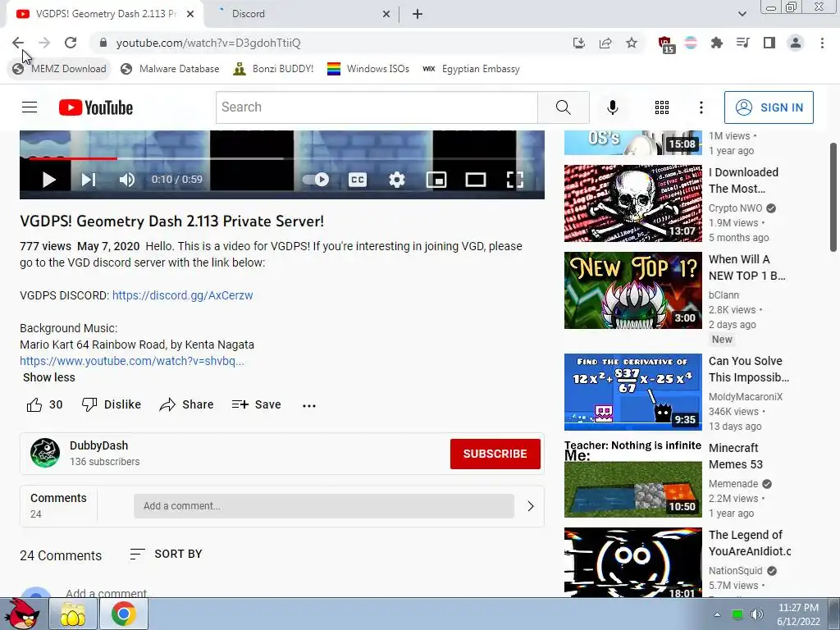Expand comments with right chevron
The width and height of the screenshot is (840, 630).
pyautogui.click(x=531, y=505)
